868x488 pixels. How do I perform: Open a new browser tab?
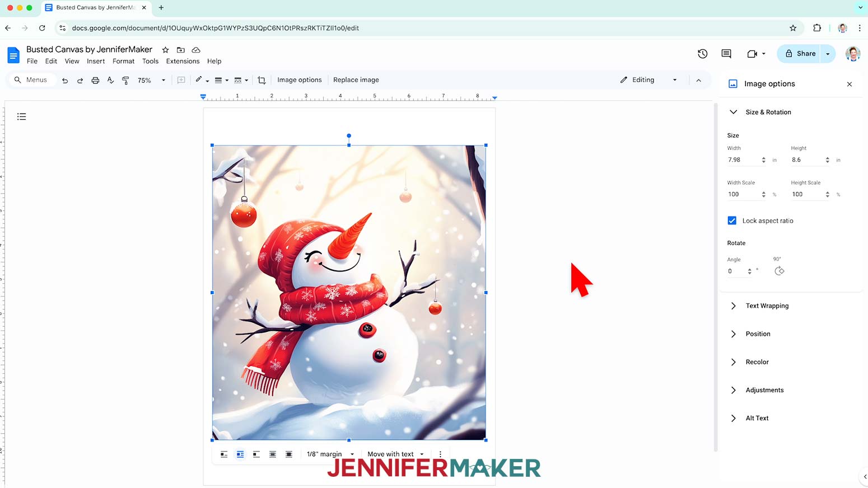[161, 8]
